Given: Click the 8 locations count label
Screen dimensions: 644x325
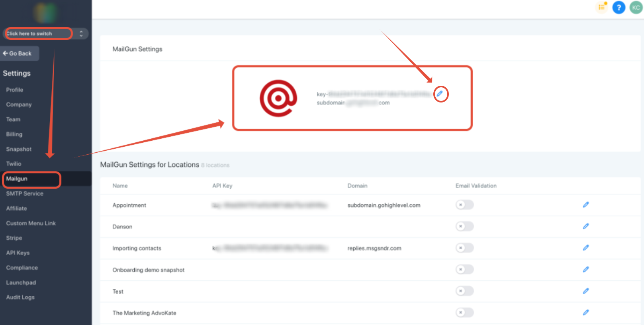Looking at the screenshot, I should coord(215,165).
